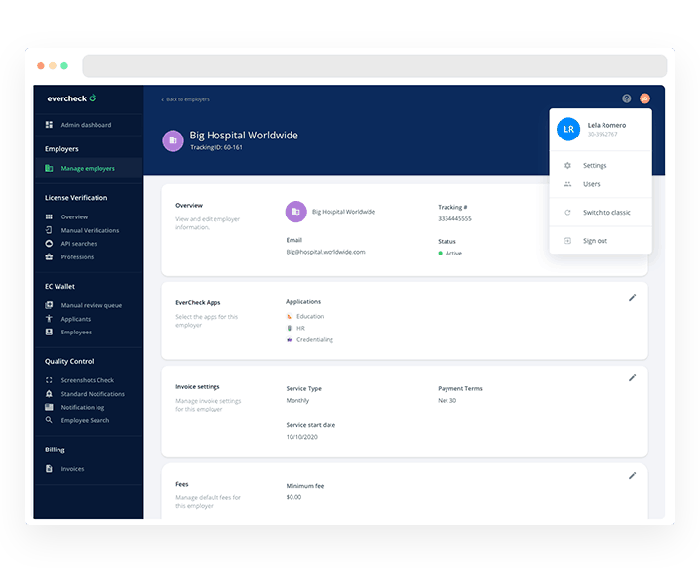700x588 pixels.
Task: Sign out from the profile dropdown
Action: pyautogui.click(x=595, y=241)
